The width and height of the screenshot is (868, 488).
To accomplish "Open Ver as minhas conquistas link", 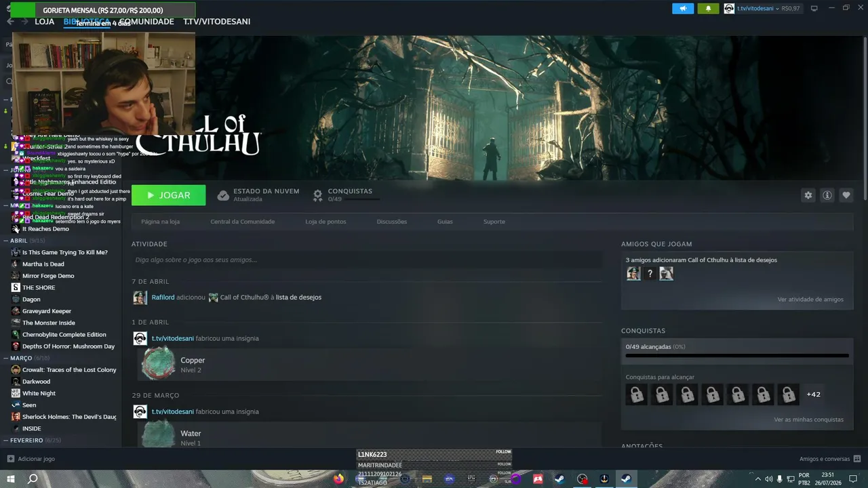I will [808, 420].
